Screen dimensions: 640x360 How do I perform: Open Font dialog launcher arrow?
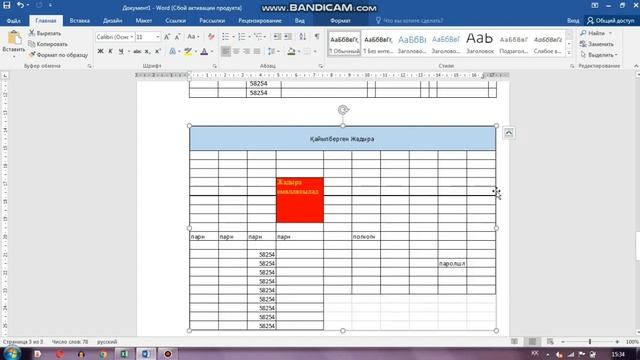click(215, 66)
